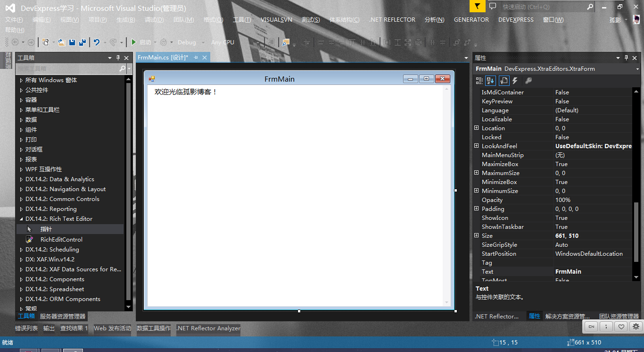This screenshot has height=352, width=644.
Task: Click the Open File folder icon
Action: click(x=61, y=42)
